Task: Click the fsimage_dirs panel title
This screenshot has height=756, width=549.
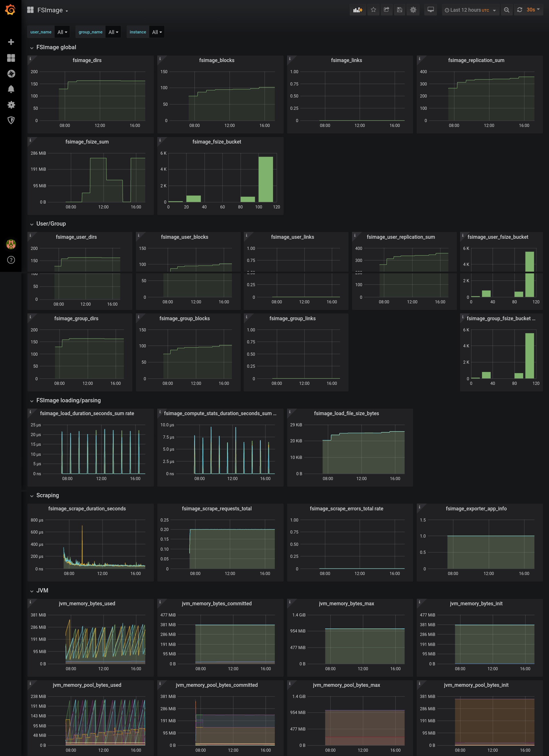Action: click(x=87, y=60)
